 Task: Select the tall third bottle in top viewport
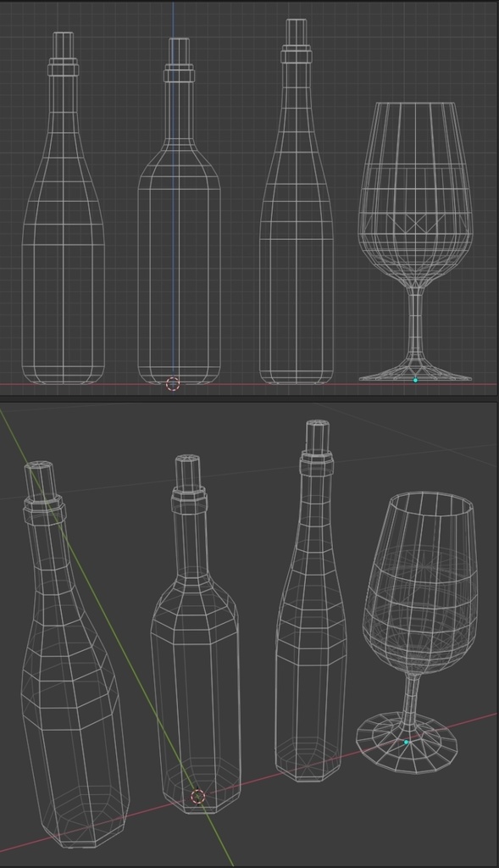(x=297, y=202)
